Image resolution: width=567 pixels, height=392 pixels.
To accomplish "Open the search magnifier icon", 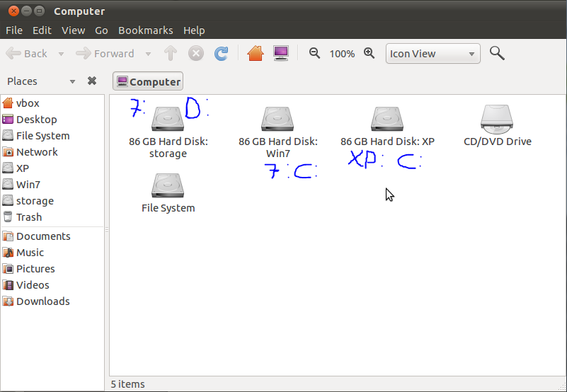I will (x=497, y=53).
